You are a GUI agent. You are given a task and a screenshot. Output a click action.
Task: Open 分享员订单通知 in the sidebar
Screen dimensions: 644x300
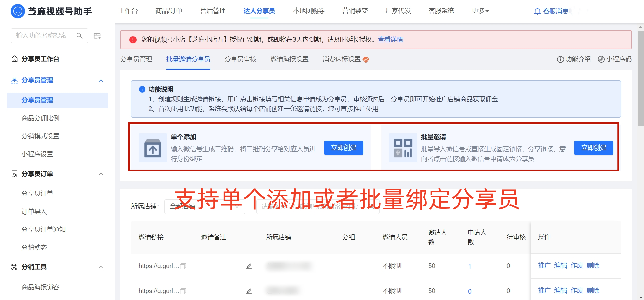[x=44, y=230]
